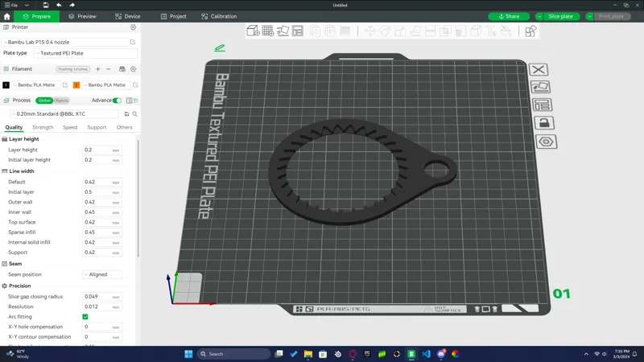Click the Share button
The width and height of the screenshot is (644, 362).
(x=509, y=16)
